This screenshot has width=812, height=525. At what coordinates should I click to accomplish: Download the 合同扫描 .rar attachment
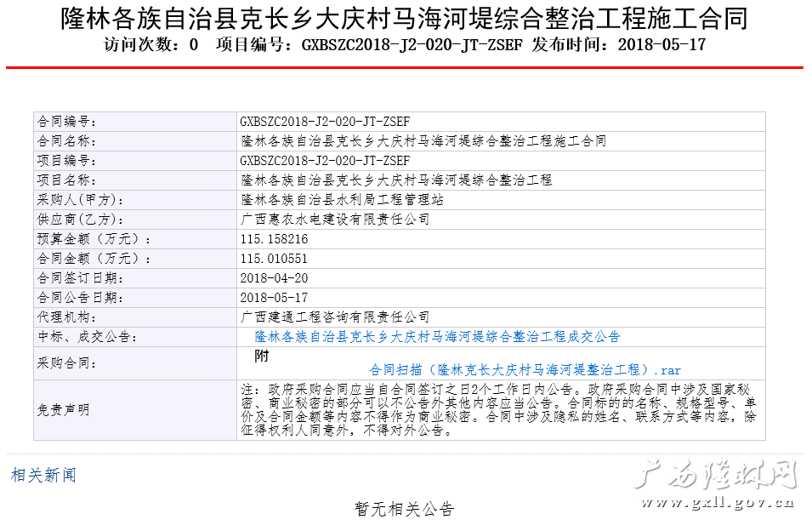[525, 370]
